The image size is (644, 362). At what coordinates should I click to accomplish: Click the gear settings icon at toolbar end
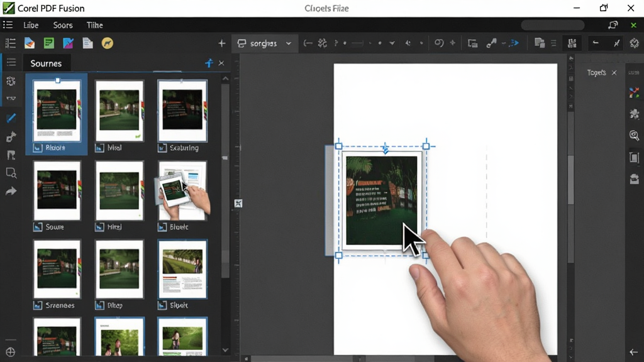pos(635,43)
